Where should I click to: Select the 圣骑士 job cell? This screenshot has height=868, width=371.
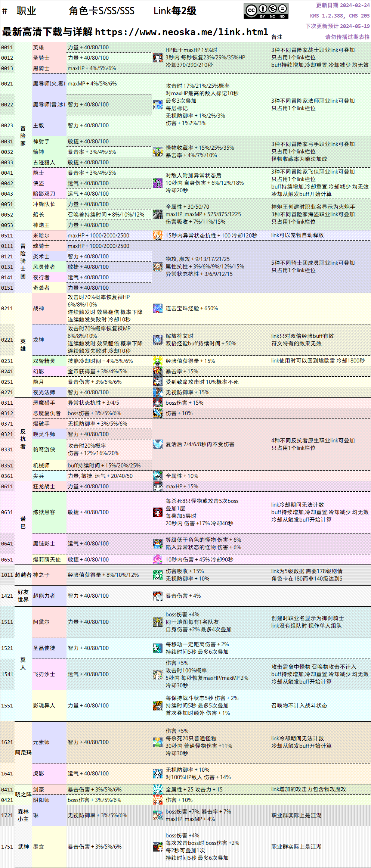[x=49, y=58]
